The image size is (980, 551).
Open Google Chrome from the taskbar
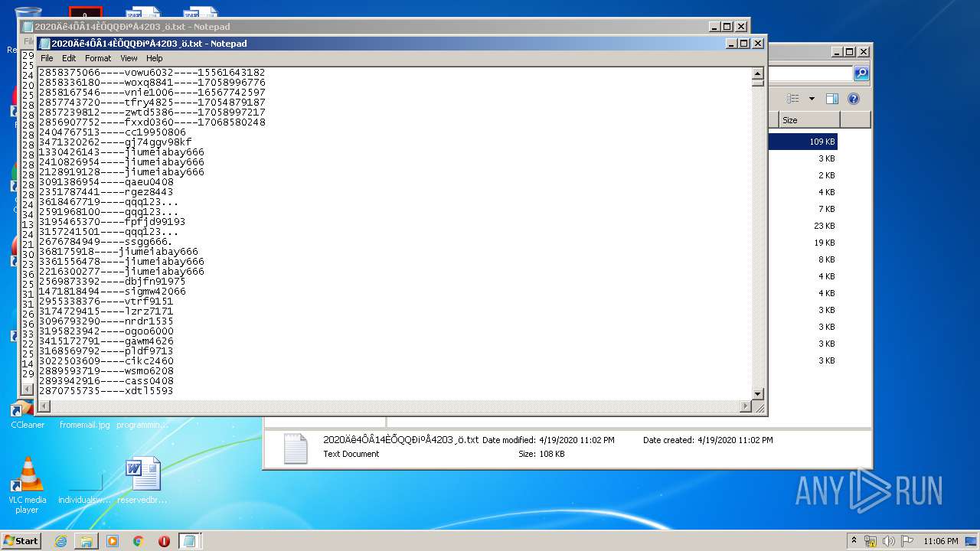point(139,541)
